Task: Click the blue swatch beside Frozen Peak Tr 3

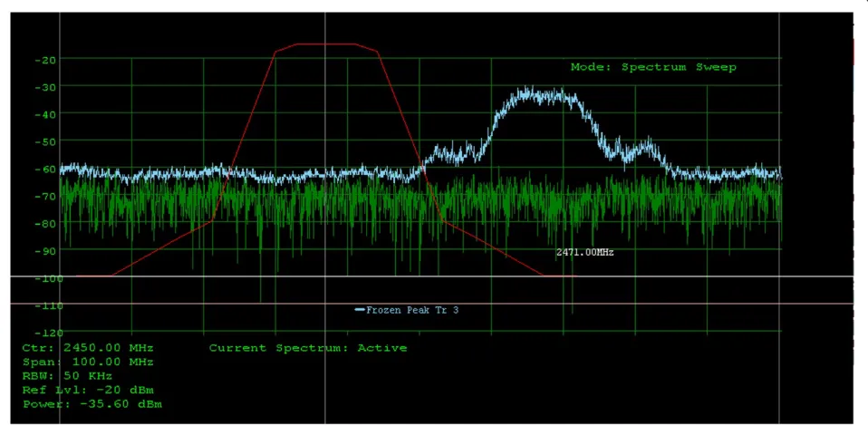Action: (x=360, y=310)
